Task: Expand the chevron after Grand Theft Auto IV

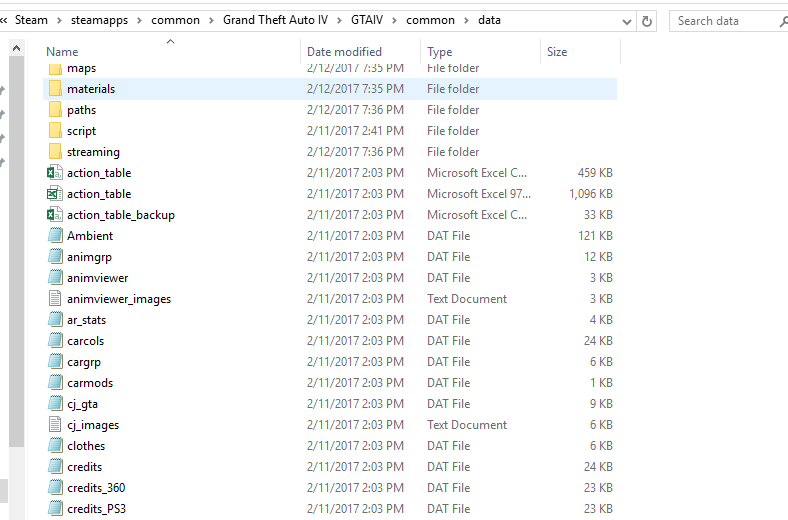Action: click(x=339, y=21)
